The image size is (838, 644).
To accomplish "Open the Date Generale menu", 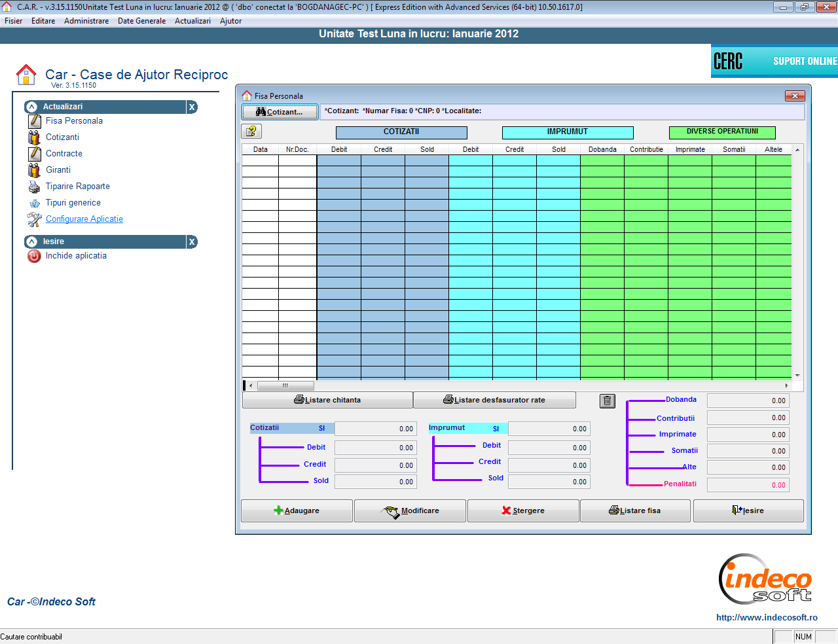I will point(141,21).
